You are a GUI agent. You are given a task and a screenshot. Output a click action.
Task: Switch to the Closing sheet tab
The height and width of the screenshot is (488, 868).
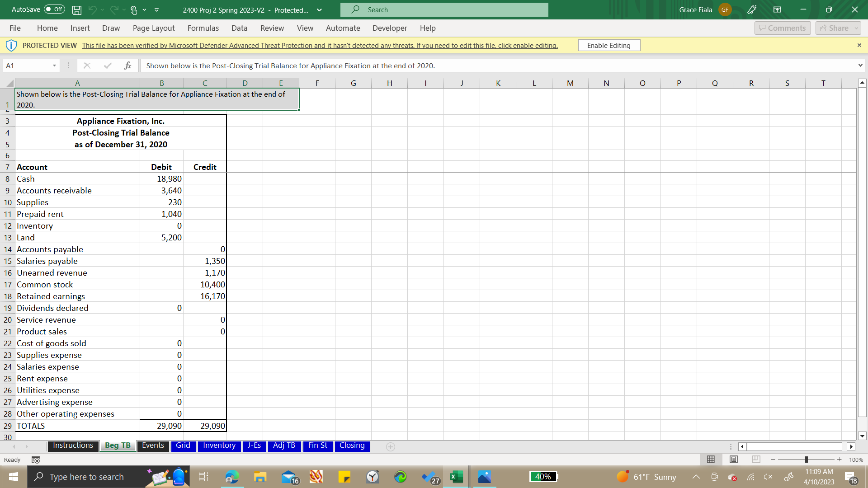point(352,445)
